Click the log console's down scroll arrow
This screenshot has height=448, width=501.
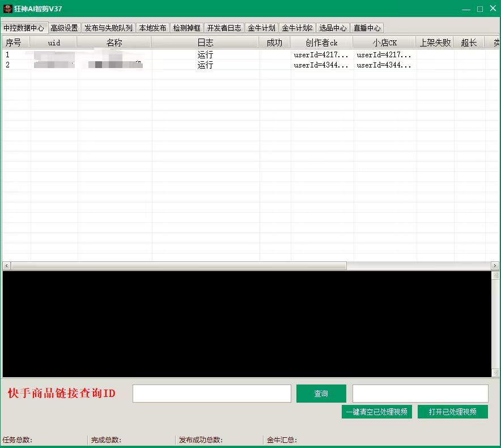(x=495, y=373)
